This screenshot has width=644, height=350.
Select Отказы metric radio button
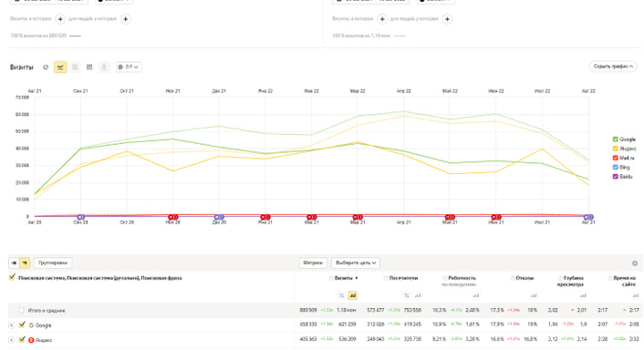512,278
